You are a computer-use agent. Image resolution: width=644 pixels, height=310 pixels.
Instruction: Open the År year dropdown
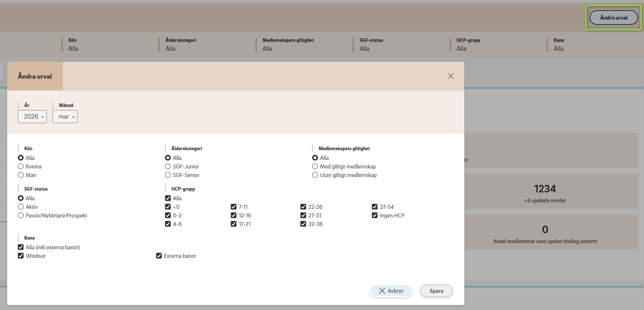(32, 117)
